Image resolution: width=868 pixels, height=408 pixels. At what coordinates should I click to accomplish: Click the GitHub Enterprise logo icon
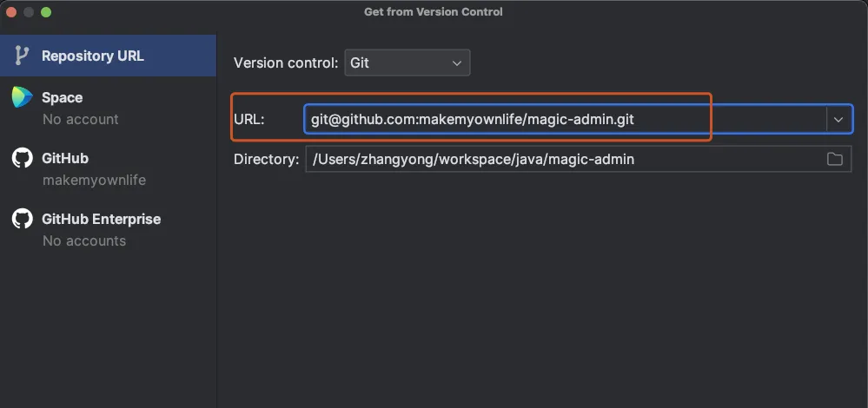(22, 219)
